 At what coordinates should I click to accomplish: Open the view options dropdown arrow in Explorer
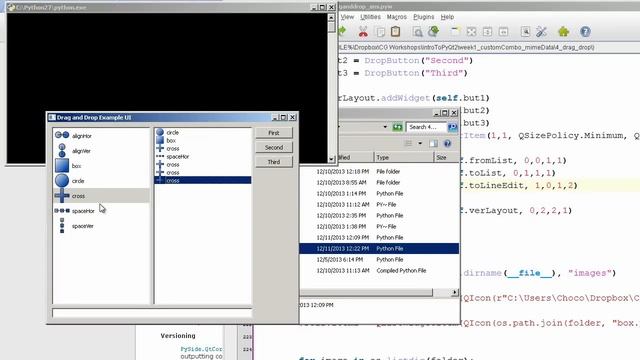tap(420, 143)
